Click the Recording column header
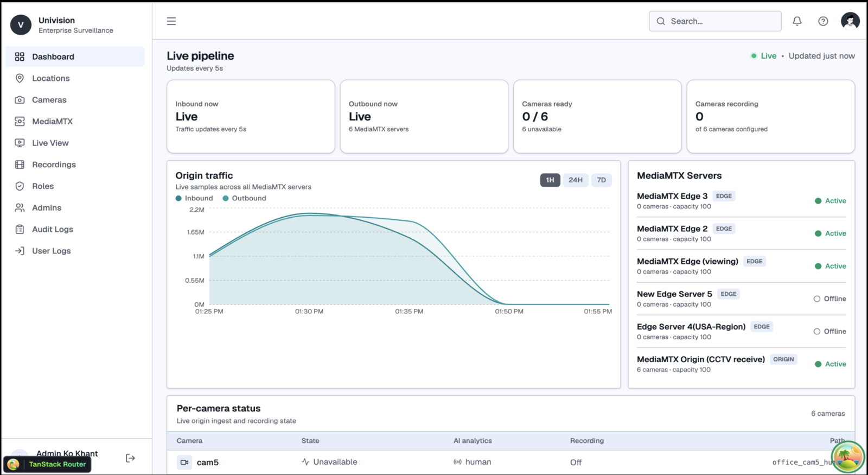 (x=587, y=441)
